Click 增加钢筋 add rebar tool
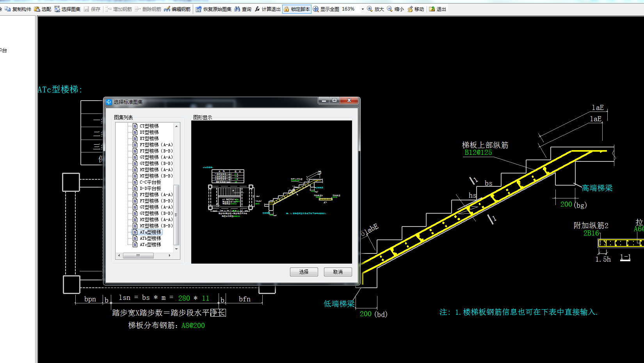Viewport: 644px width, 363px height. click(x=119, y=9)
